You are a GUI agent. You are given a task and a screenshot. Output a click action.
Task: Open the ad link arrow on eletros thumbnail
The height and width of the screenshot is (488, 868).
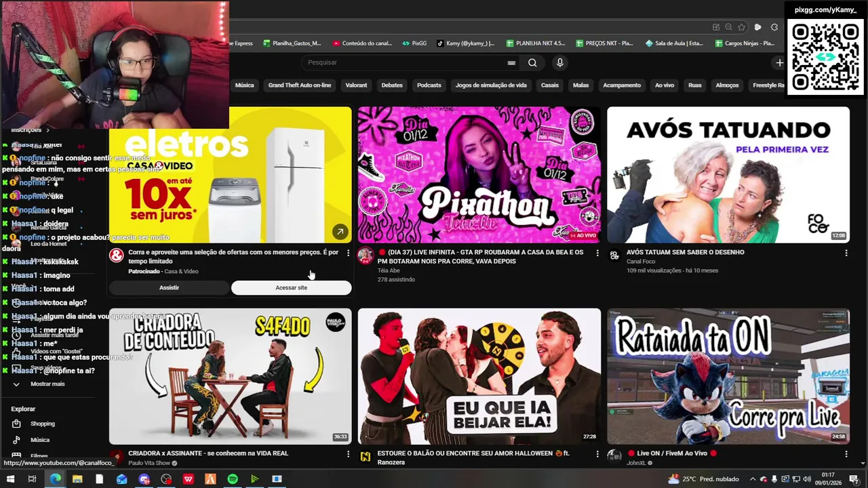coord(340,232)
